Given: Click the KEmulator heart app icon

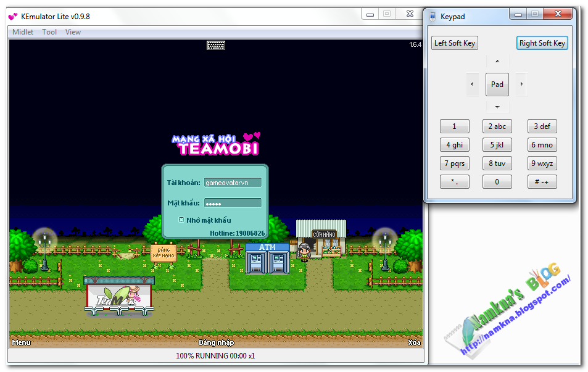Looking at the screenshot, I should pos(13,17).
